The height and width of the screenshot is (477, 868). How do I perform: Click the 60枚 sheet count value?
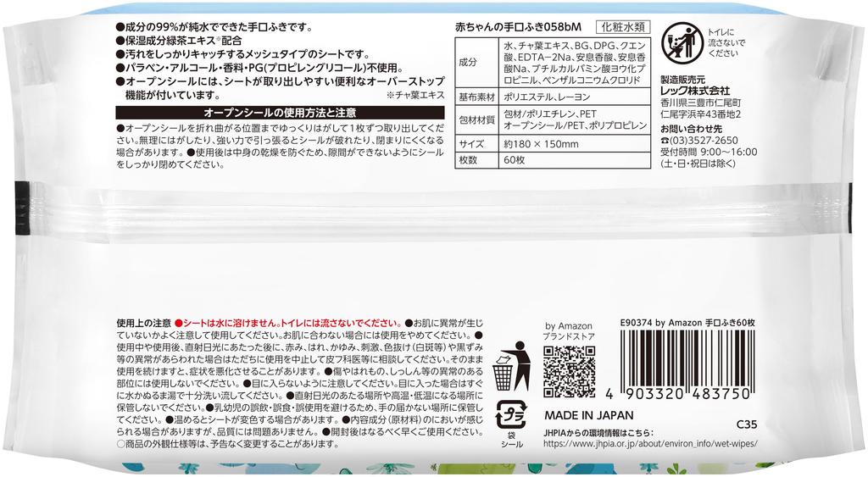[515, 160]
